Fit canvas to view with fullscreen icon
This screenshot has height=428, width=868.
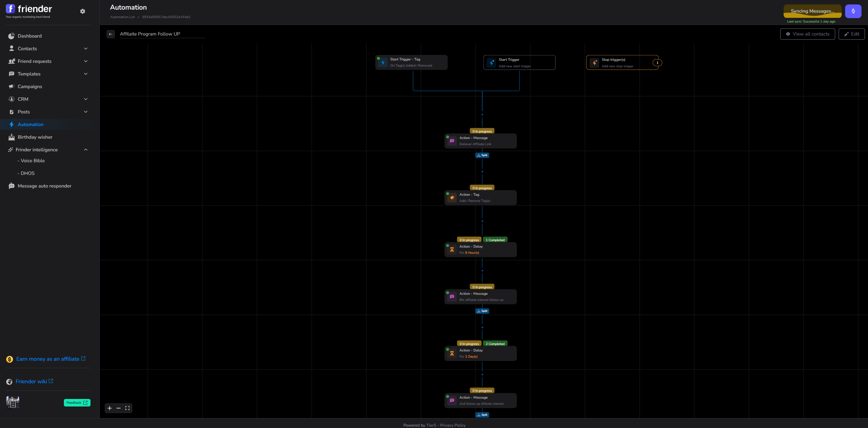tap(127, 408)
